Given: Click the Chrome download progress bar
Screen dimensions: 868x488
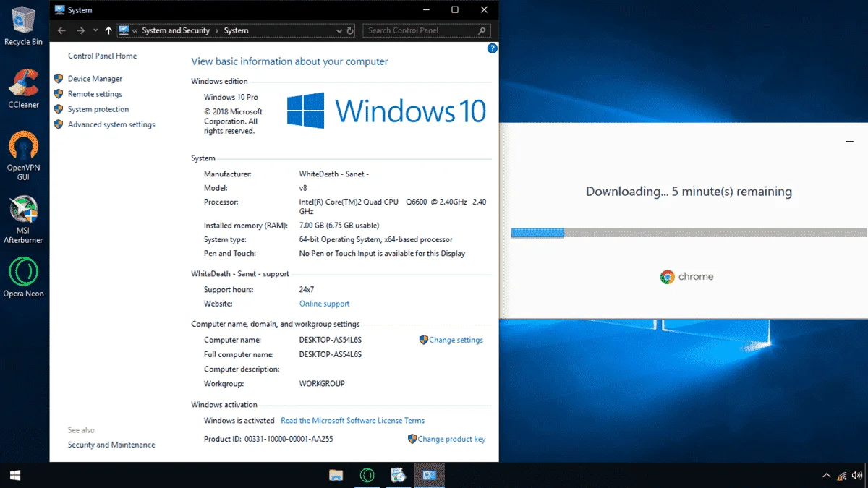Looking at the screenshot, I should click(x=689, y=233).
